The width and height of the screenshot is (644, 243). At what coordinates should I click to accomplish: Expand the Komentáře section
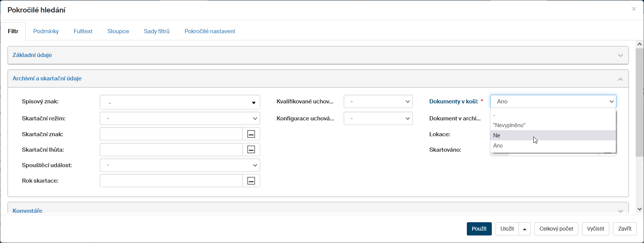click(620, 211)
